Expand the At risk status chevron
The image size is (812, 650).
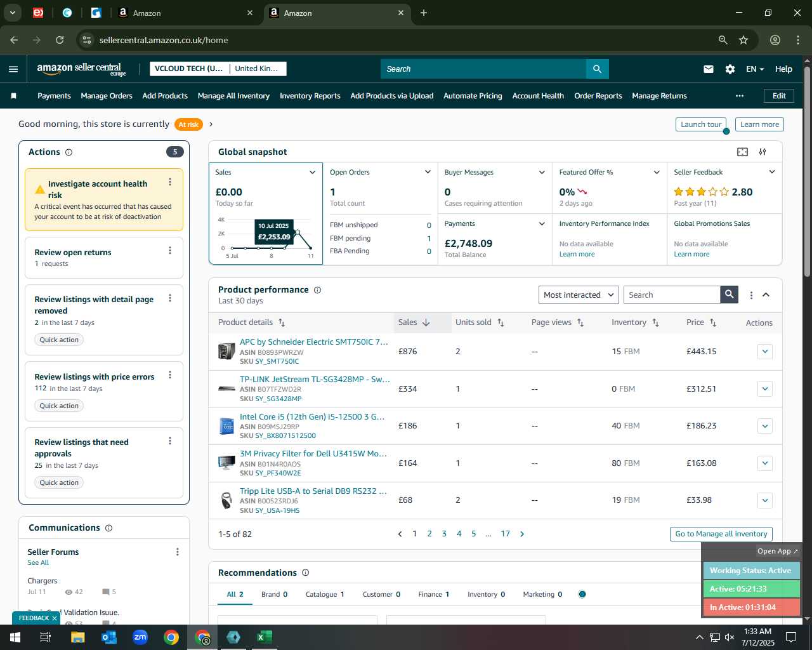(x=211, y=124)
